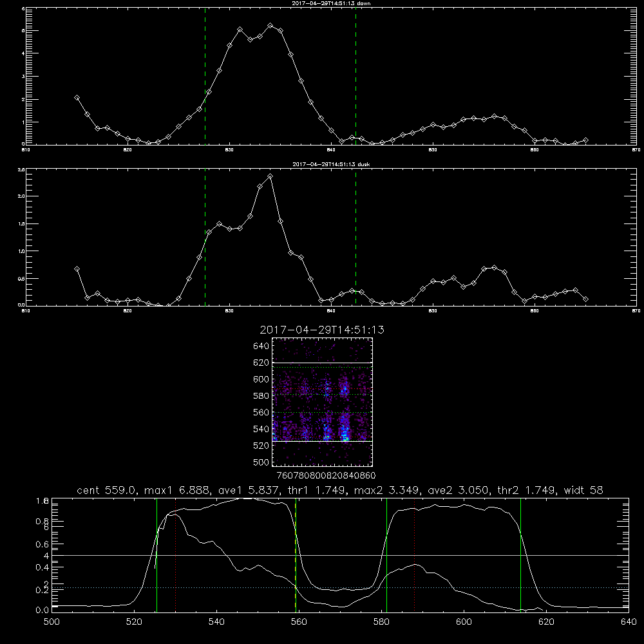Click the '540' x-axis label of bottom plot
The image size is (644, 644).
pos(216,622)
